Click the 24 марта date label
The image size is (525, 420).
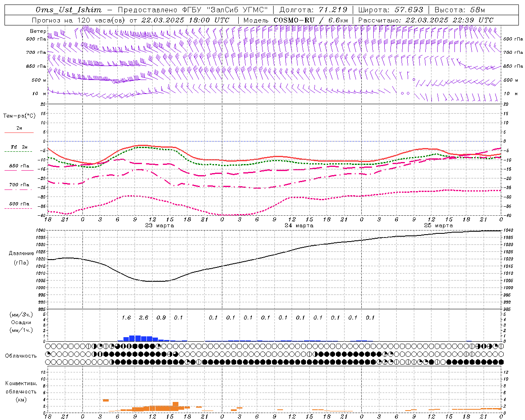click(x=299, y=225)
